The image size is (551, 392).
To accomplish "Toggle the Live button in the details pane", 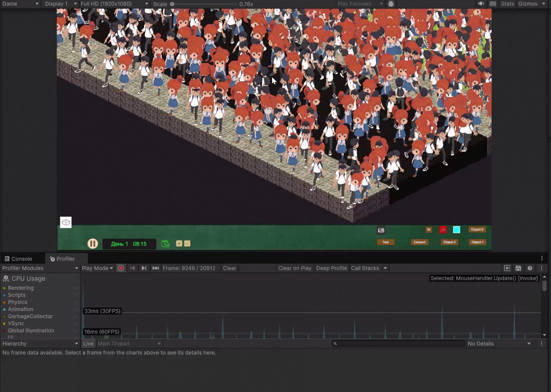I will (x=88, y=344).
